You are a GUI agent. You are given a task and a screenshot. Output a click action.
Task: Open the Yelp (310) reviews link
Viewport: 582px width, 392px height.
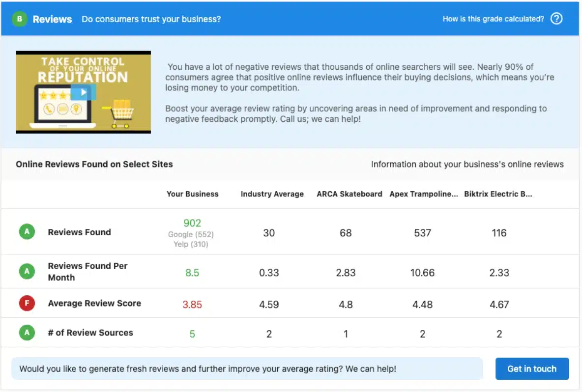click(x=191, y=244)
